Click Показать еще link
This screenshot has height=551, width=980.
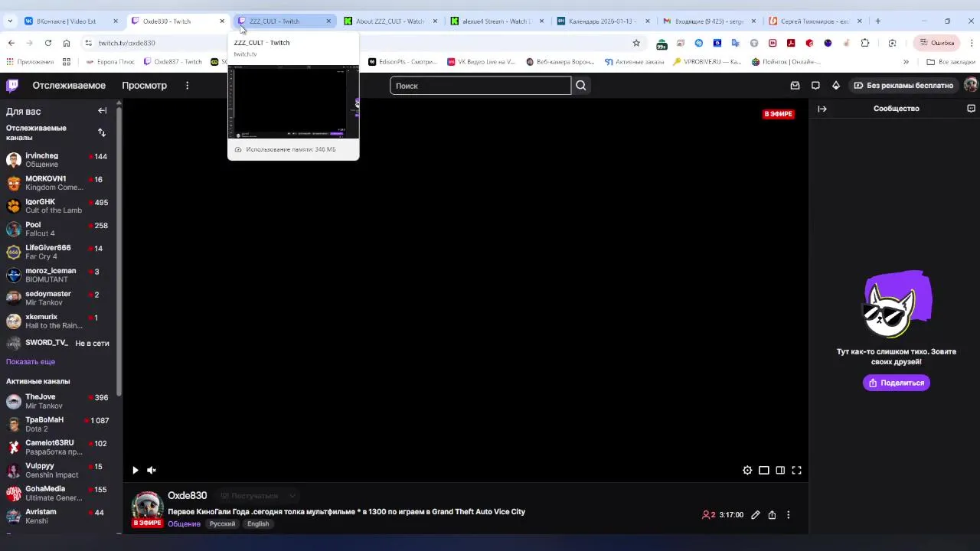tap(31, 362)
